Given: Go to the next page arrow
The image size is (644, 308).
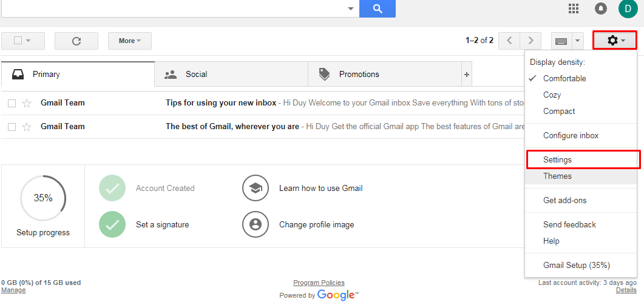Looking at the screenshot, I should [x=531, y=41].
